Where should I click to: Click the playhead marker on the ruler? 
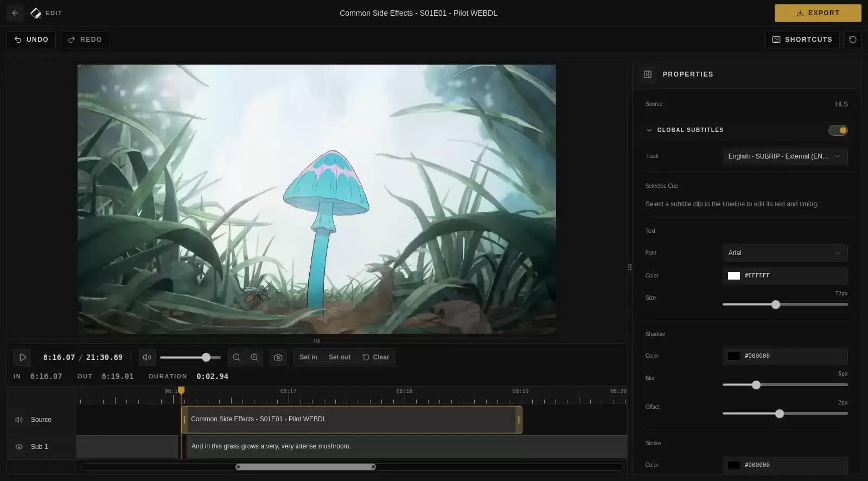click(181, 390)
